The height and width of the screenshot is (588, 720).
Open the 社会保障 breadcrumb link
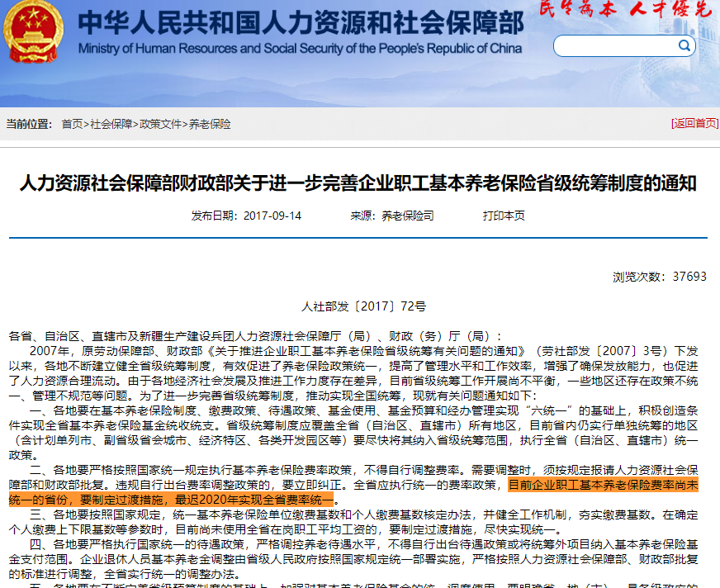(x=111, y=124)
